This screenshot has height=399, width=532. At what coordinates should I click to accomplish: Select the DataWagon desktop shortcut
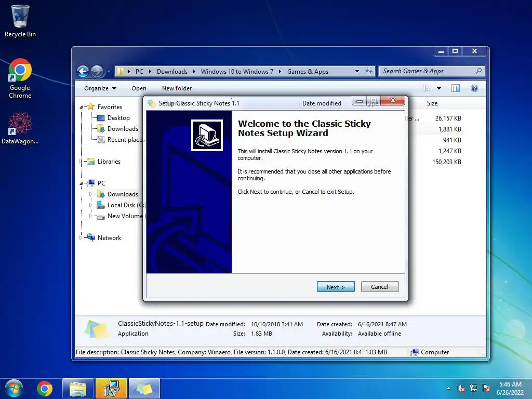click(20, 128)
